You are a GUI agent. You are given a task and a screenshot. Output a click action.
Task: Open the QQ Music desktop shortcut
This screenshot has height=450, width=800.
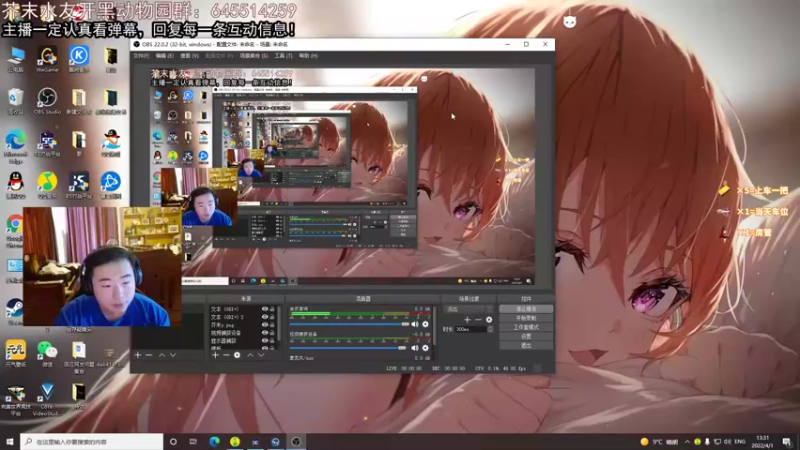click(x=47, y=185)
